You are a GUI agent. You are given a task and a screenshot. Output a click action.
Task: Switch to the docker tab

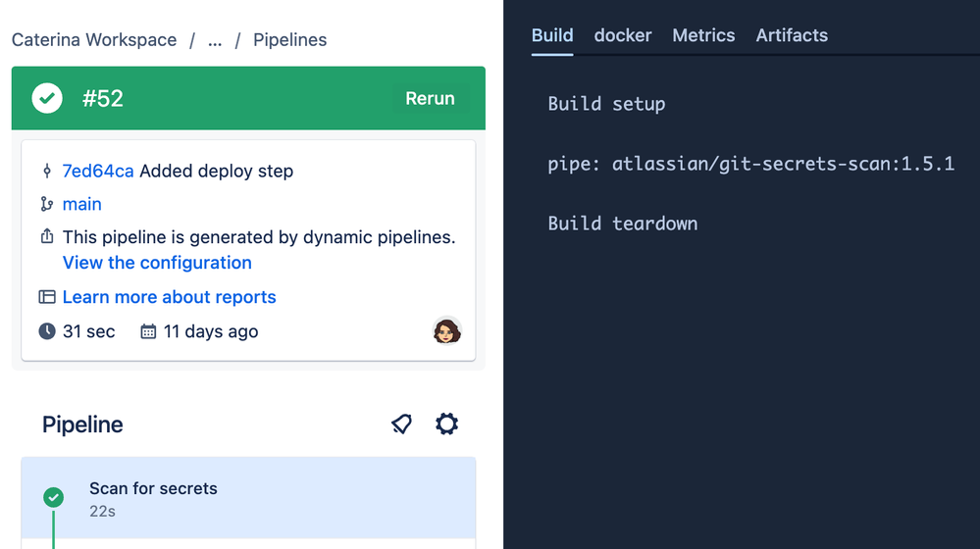pyautogui.click(x=623, y=35)
